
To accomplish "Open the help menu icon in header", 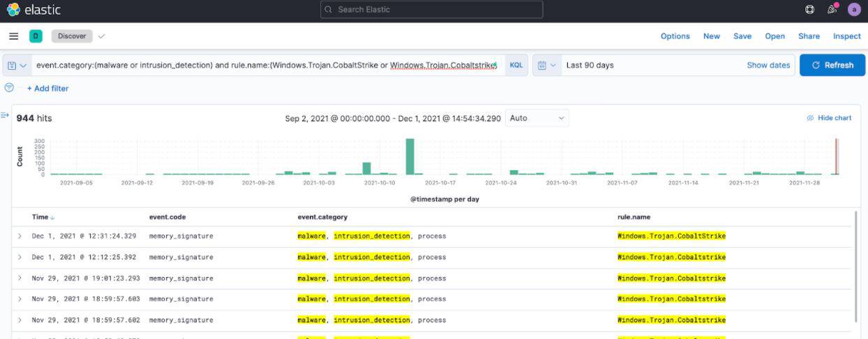I will click(x=809, y=10).
